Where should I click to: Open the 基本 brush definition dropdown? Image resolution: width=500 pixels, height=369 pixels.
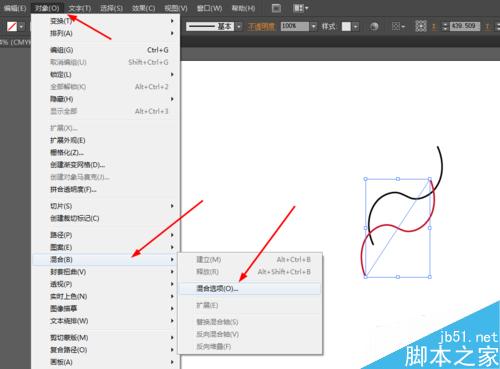click(x=238, y=26)
